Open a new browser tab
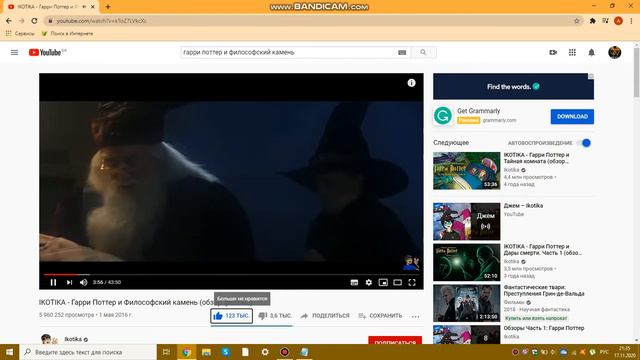Viewport: 640px width, 360px height. tap(108, 7)
